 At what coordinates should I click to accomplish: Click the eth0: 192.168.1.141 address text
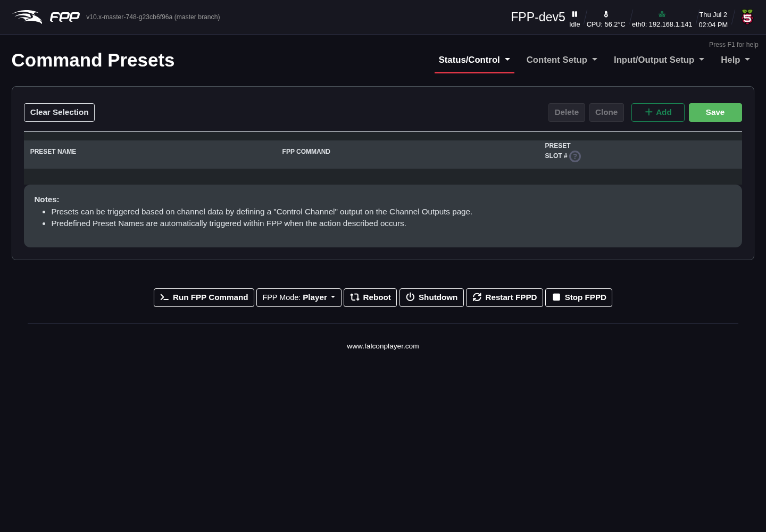click(662, 24)
